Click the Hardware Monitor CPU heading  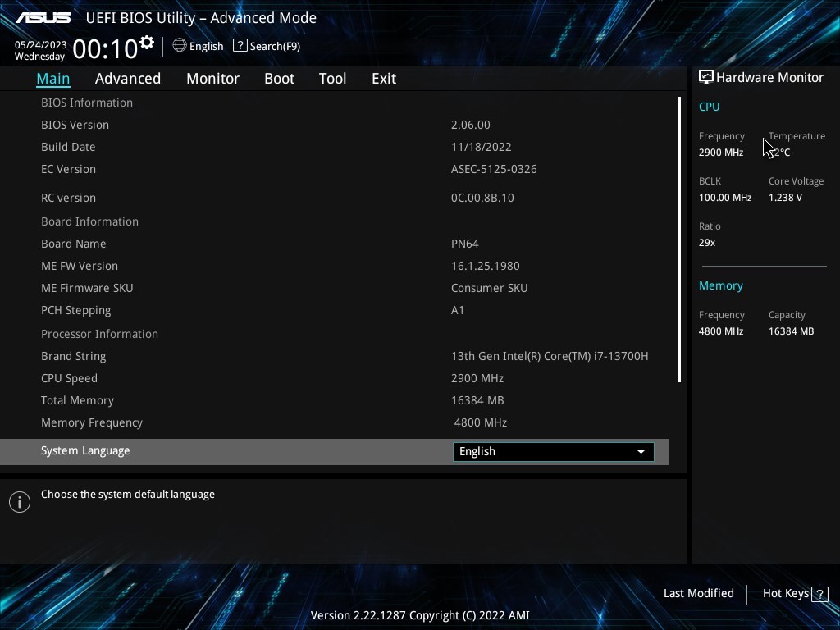coord(709,107)
